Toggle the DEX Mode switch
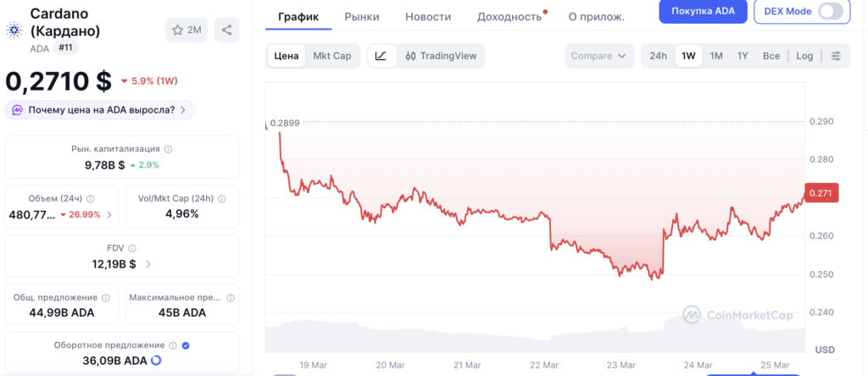Screen dimensions: 868x376 pos(831,11)
